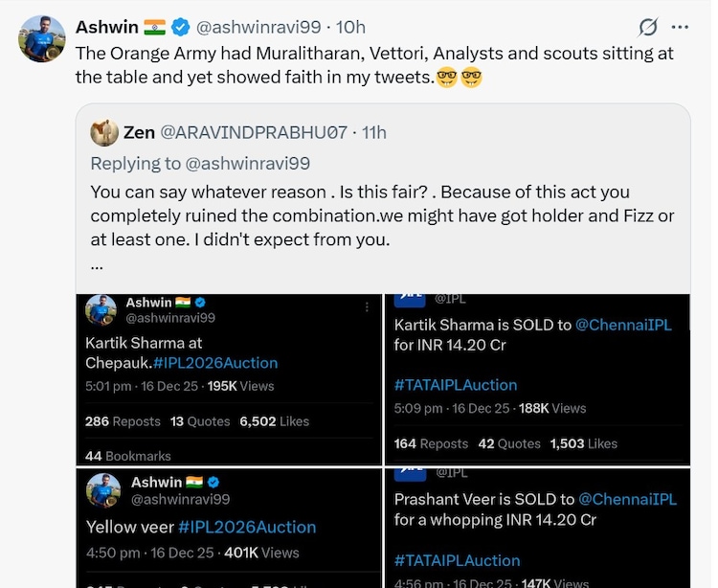Click the nerd face emojis ending the tweet
The image size is (718, 588).
click(459, 77)
